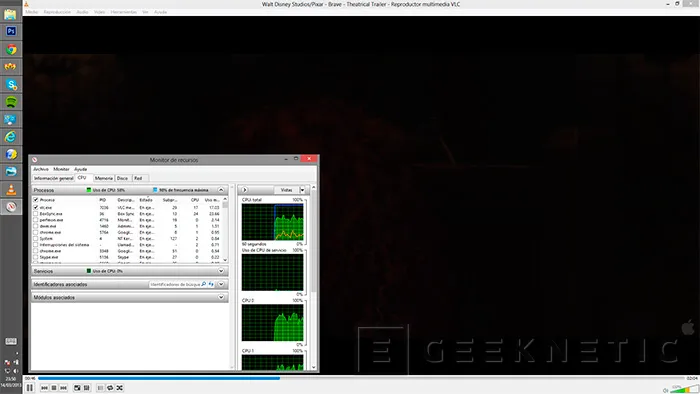This screenshot has width=700, height=394.
Task: Check the dwm.exe process checkbox
Action: pyautogui.click(x=36, y=226)
